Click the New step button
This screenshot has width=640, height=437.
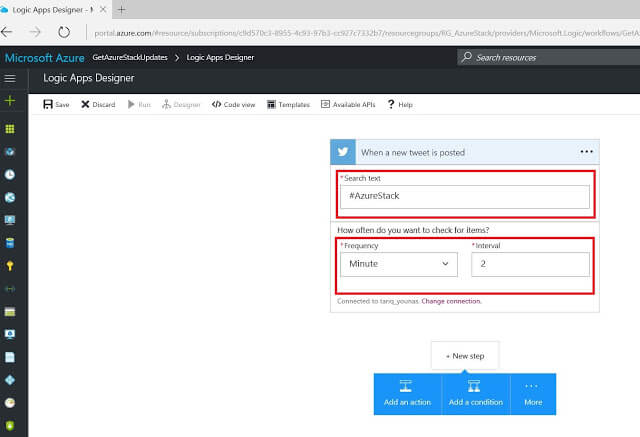[x=465, y=356]
